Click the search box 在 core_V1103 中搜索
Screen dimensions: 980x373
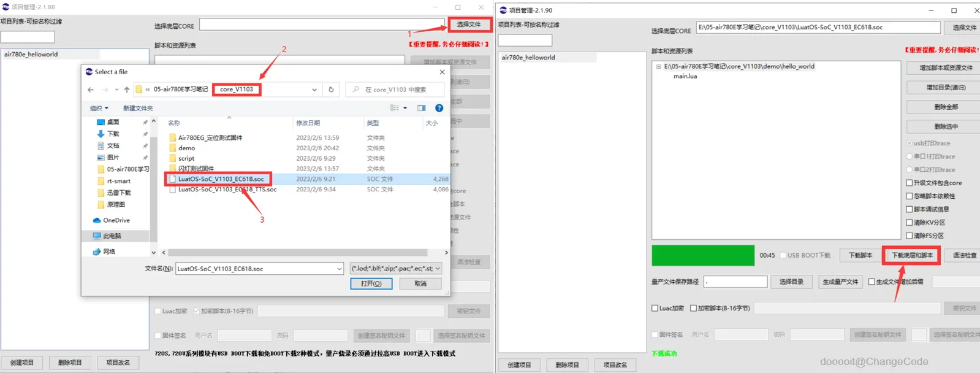(395, 90)
